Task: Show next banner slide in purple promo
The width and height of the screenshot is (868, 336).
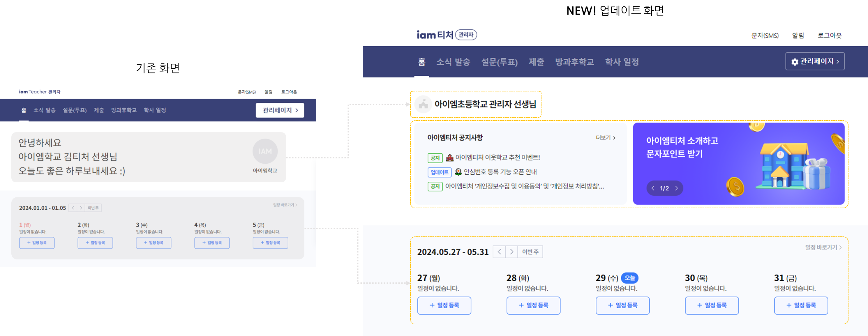Action: [676, 188]
